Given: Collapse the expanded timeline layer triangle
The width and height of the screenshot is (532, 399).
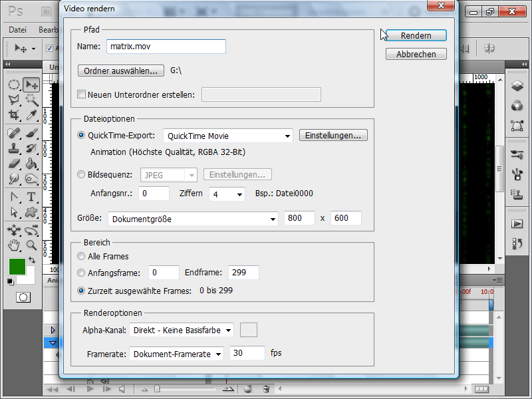Looking at the screenshot, I should pos(53,343).
